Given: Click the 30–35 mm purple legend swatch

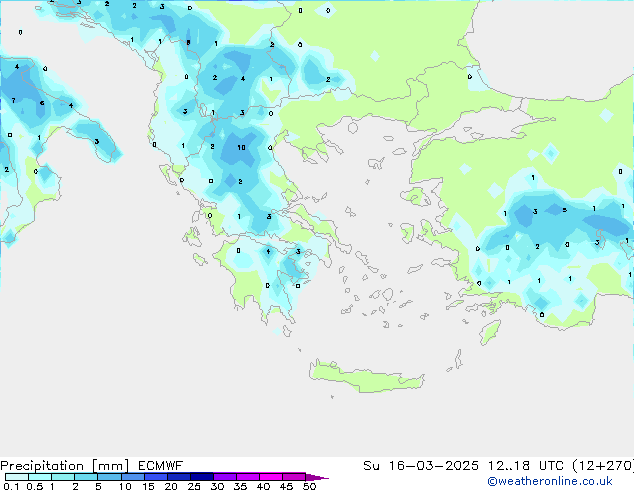Looking at the screenshot, I should coord(224,477).
